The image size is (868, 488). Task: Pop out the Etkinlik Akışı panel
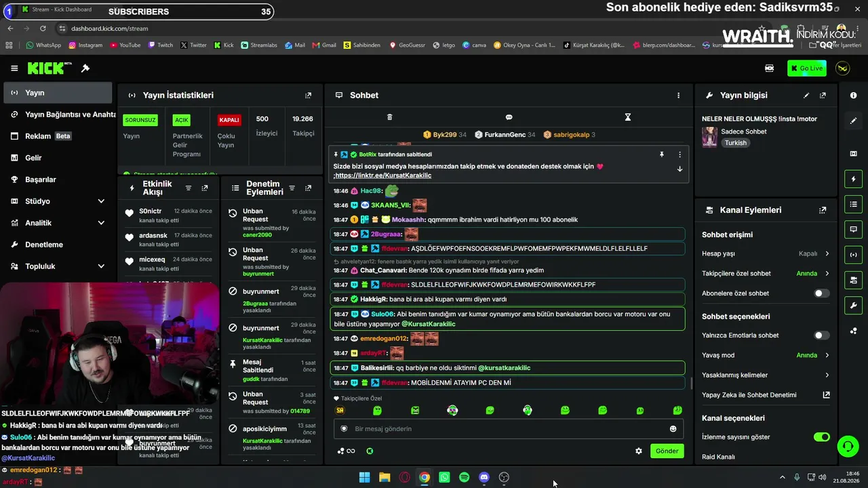[205, 188]
